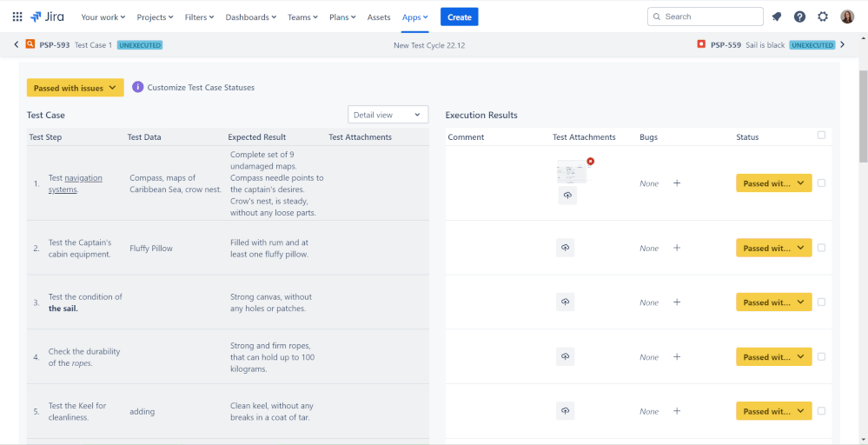Open the settings gear icon
Viewport: 868px width, 445px height.
823,17
